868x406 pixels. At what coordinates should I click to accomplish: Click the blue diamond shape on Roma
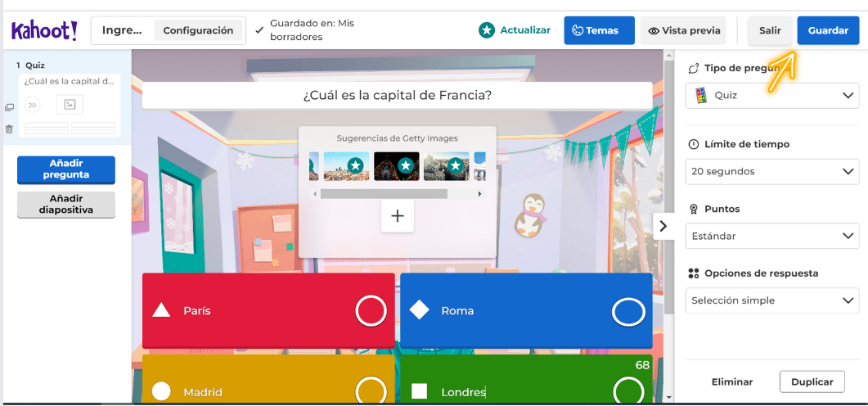click(419, 310)
